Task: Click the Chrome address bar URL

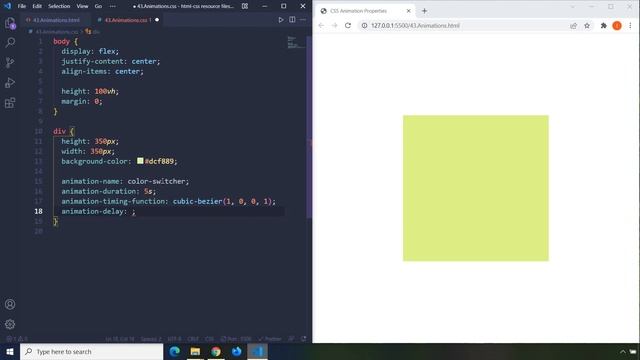Action: point(415,25)
